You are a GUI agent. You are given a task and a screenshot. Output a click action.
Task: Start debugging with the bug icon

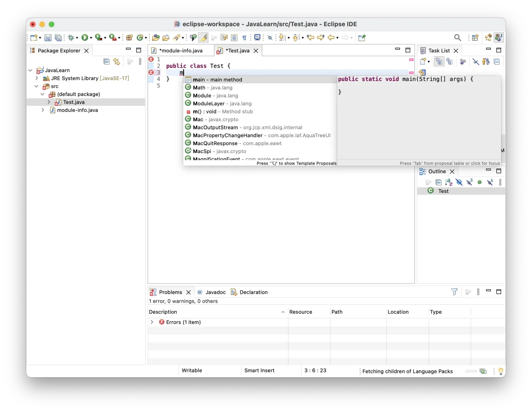pyautogui.click(x=71, y=38)
